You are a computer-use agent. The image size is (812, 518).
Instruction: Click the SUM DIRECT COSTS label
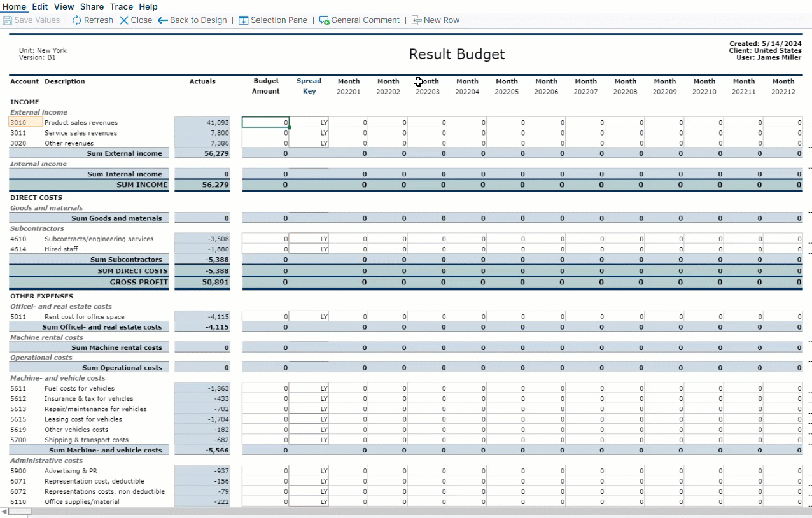[x=133, y=270]
